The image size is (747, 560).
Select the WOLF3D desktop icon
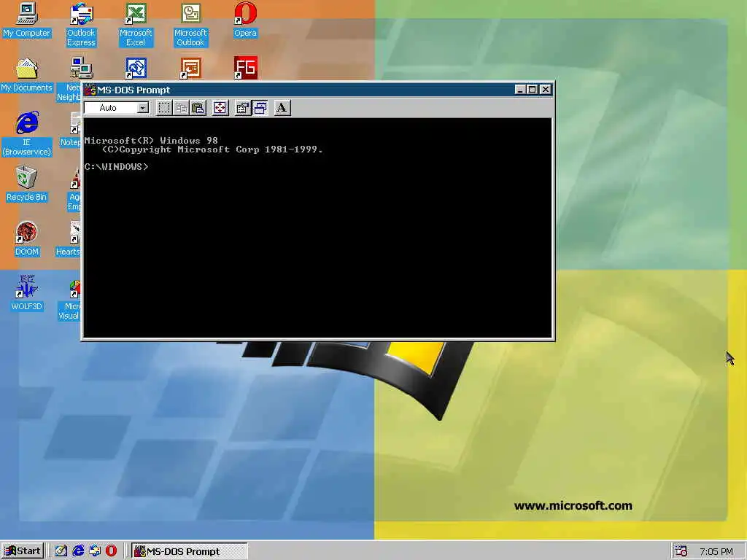26,293
